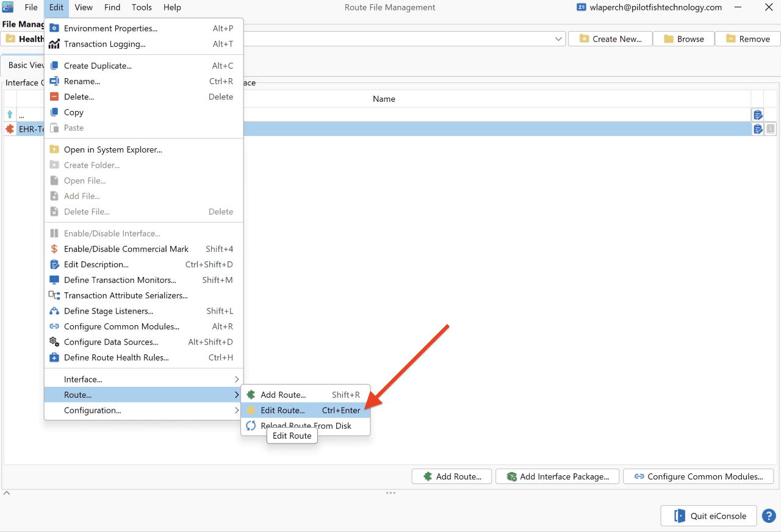
Task: Select Copy in the Edit menu
Action: click(x=144, y=112)
